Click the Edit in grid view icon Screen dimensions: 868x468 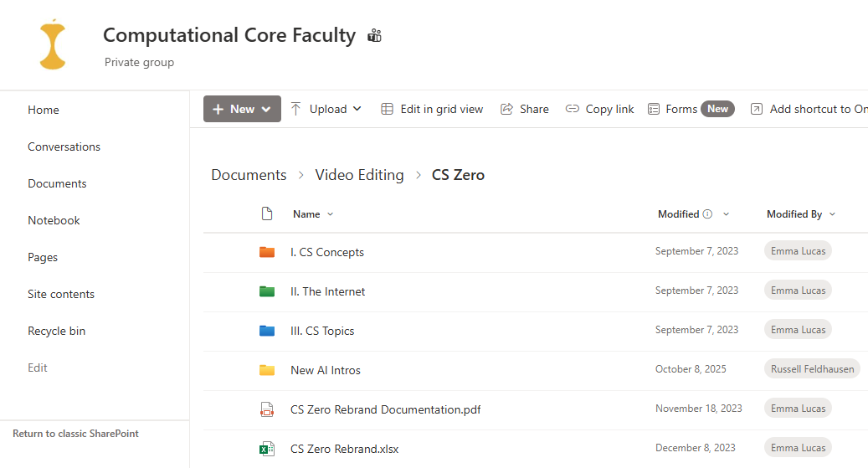(x=387, y=109)
